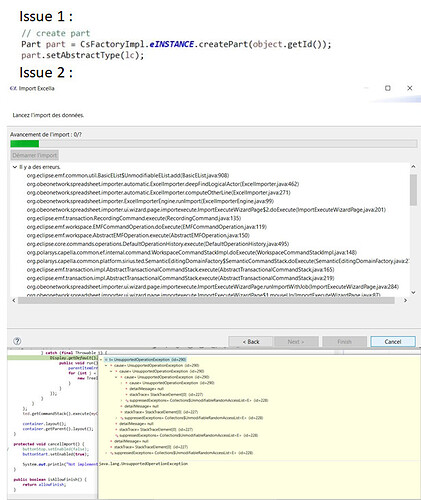Viewport: 421px width, 500px height.
Task: Select the ExcelImporter.deepFindLogicalActor stack line
Action: [x=163, y=184]
